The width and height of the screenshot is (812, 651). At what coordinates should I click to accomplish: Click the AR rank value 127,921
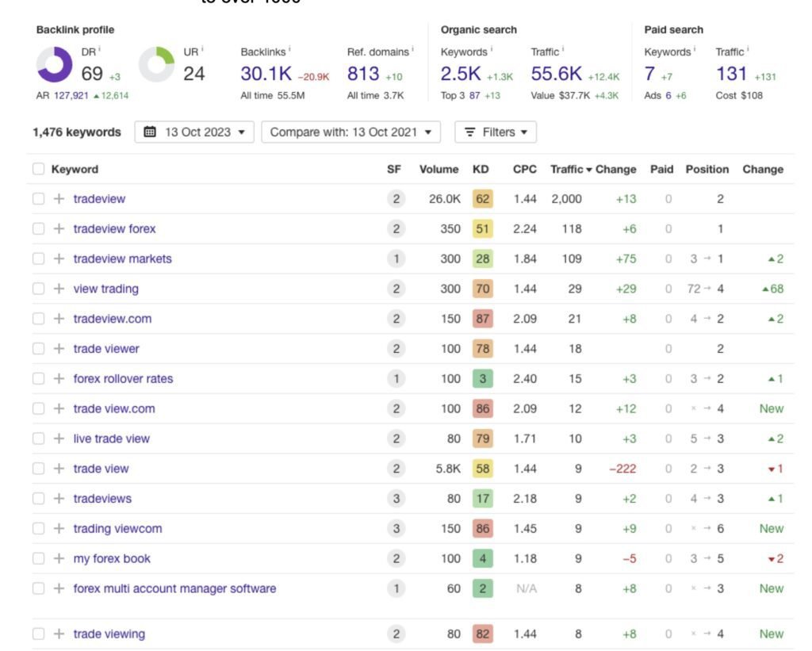[x=71, y=95]
